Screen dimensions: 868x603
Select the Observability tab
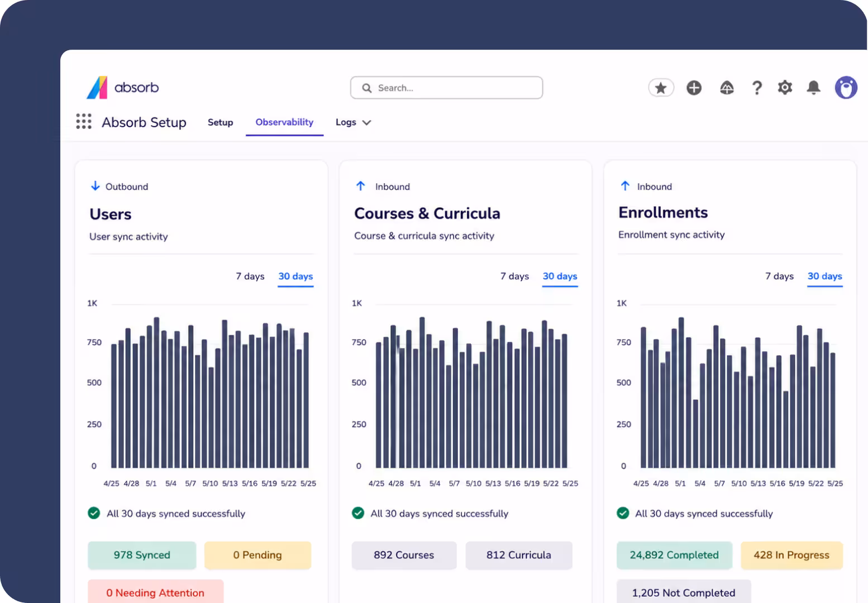click(284, 122)
